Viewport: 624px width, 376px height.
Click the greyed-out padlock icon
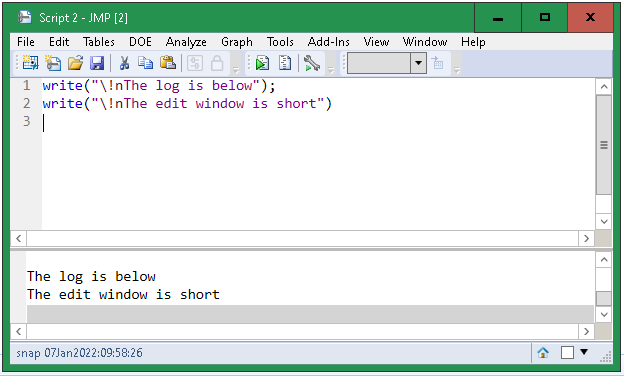(x=217, y=63)
